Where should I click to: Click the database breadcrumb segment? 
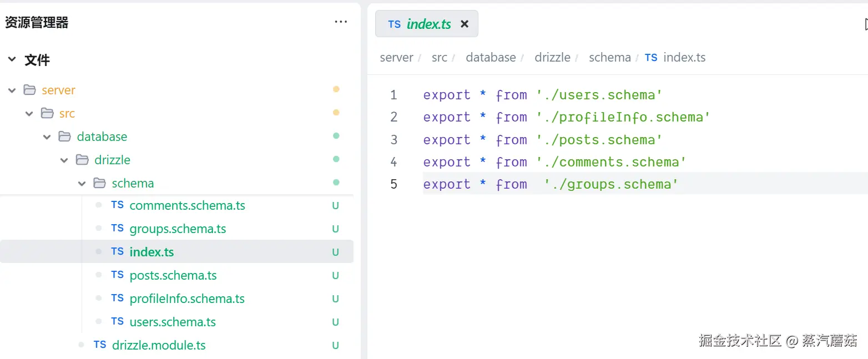(491, 58)
